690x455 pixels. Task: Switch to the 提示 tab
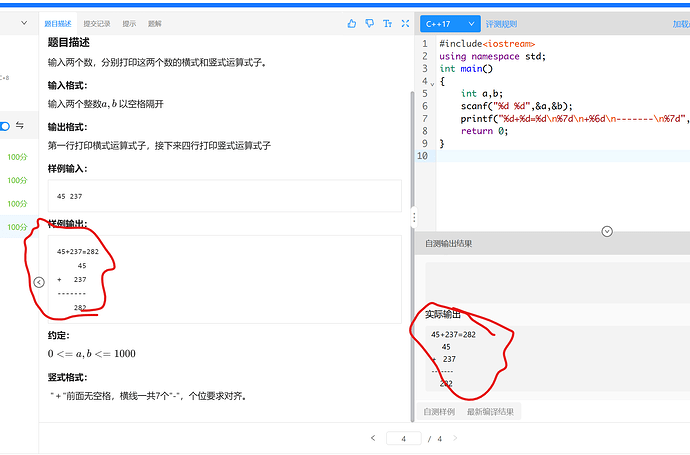[x=129, y=24]
